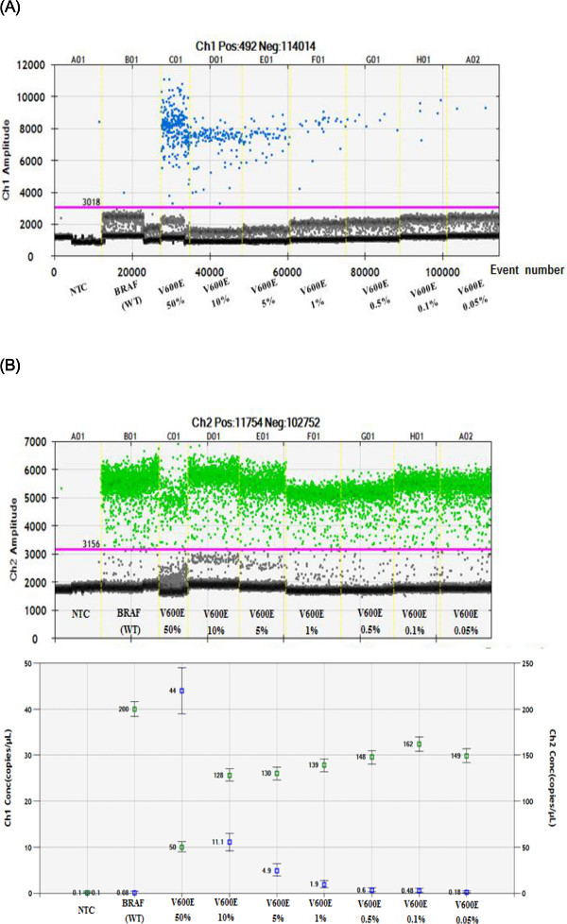Click the rotated 'NTC' label under Ch1 plot

tap(78, 289)
